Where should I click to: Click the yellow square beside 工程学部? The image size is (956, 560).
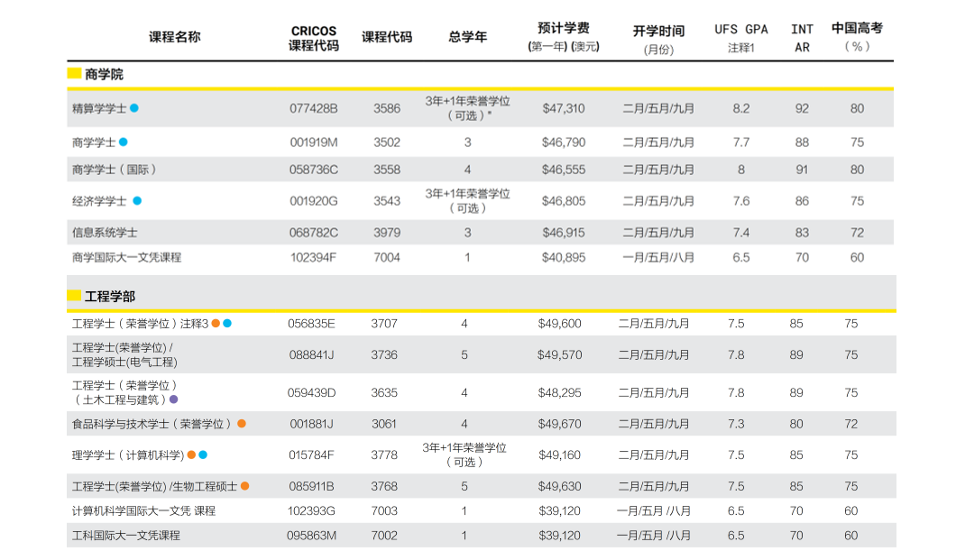[x=74, y=296]
